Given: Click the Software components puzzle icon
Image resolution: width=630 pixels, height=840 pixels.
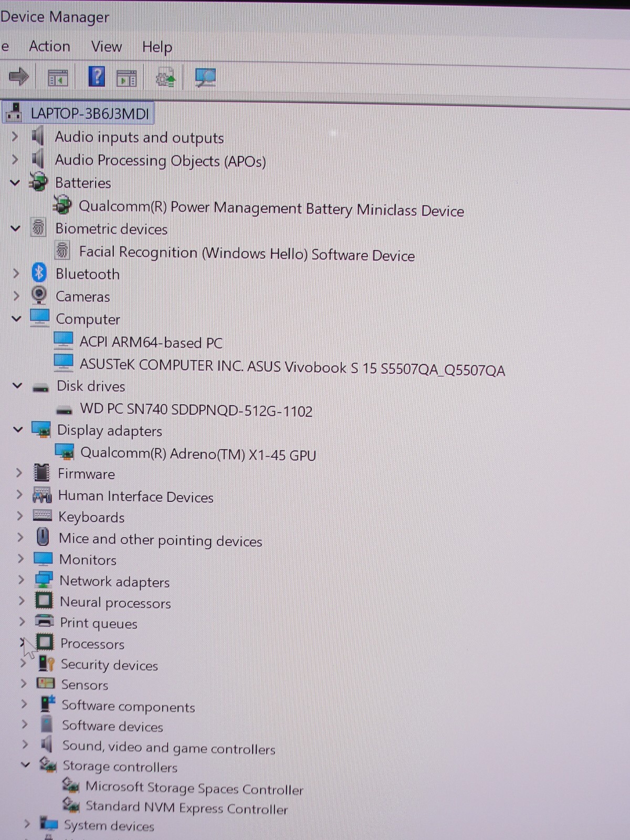Looking at the screenshot, I should click(48, 703).
